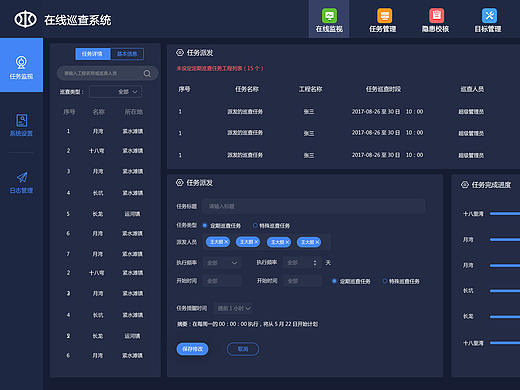
Task: Remove the third 王大朋 tag with its ×
Action: tap(287, 242)
